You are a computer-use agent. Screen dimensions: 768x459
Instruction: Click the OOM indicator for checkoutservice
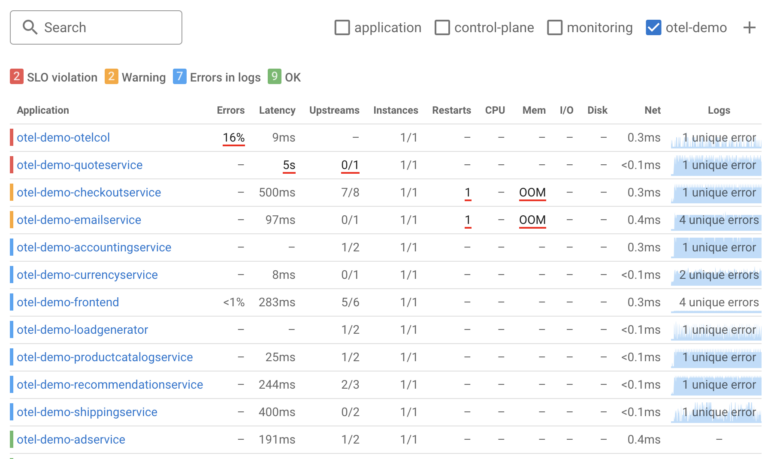pos(533,192)
